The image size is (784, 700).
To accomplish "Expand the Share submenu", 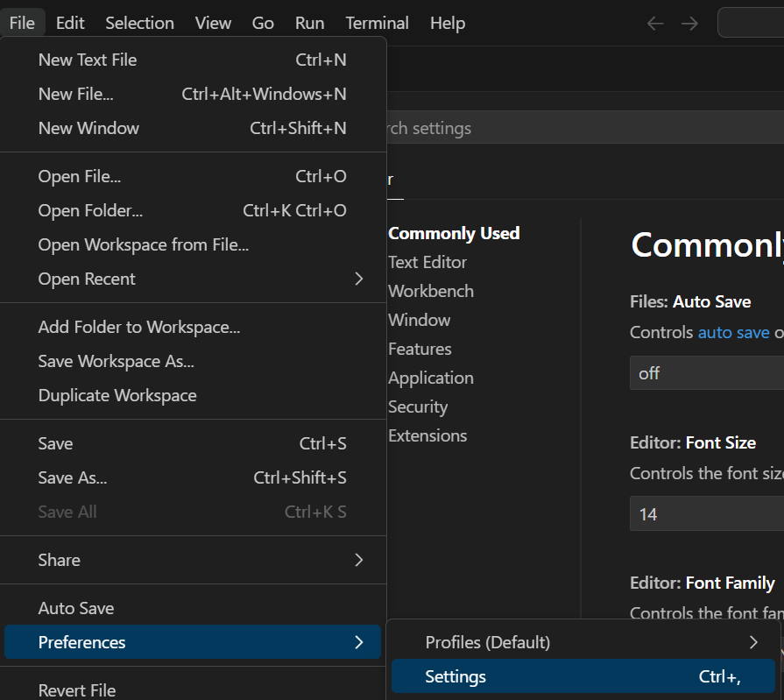I will click(193, 560).
